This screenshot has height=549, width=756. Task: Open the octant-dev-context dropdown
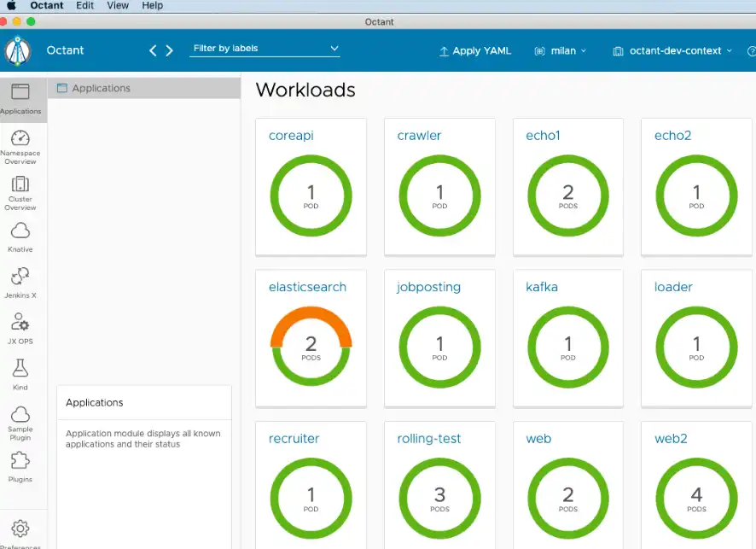(672, 50)
